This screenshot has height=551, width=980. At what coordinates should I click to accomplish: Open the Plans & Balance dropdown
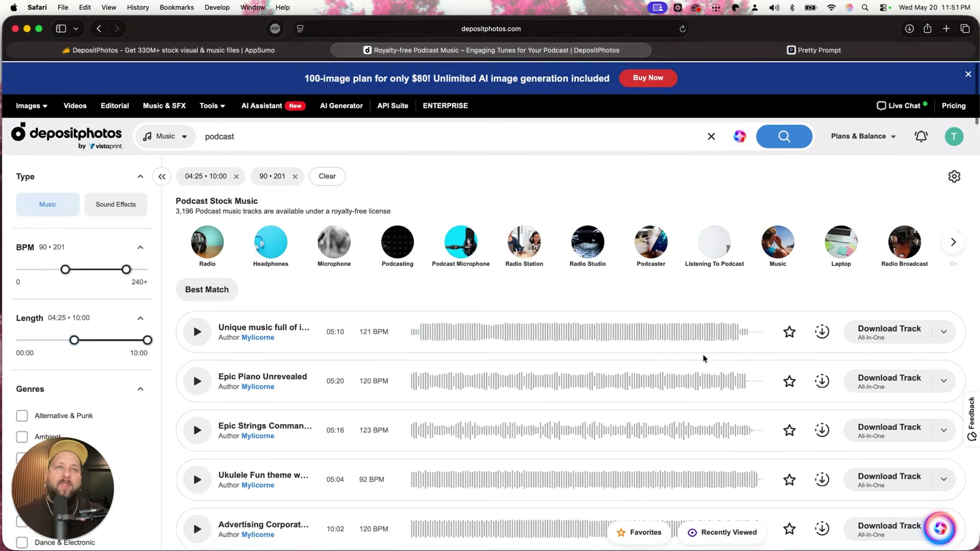(x=863, y=136)
